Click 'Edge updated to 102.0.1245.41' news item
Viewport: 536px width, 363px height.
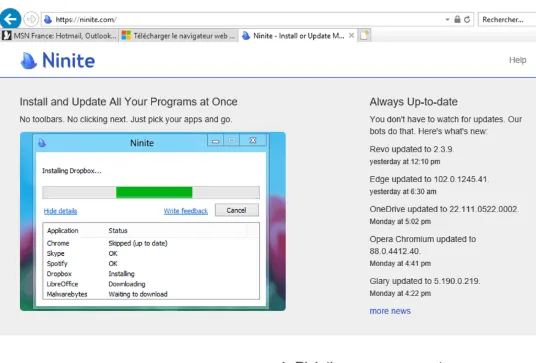429,179
